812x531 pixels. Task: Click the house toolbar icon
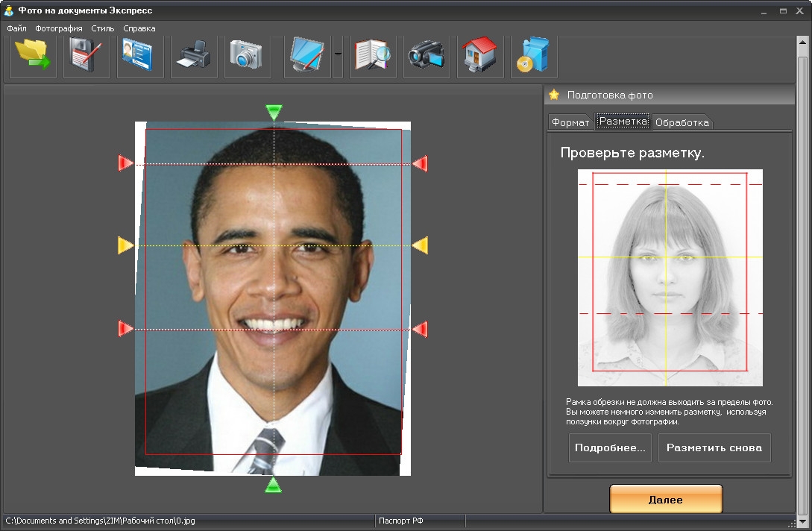click(480, 55)
